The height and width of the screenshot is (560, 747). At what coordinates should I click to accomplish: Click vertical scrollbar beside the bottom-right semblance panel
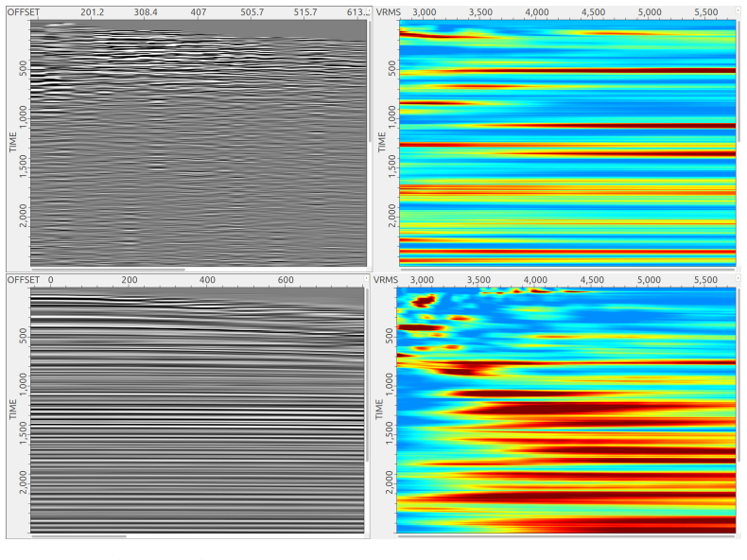point(738,375)
